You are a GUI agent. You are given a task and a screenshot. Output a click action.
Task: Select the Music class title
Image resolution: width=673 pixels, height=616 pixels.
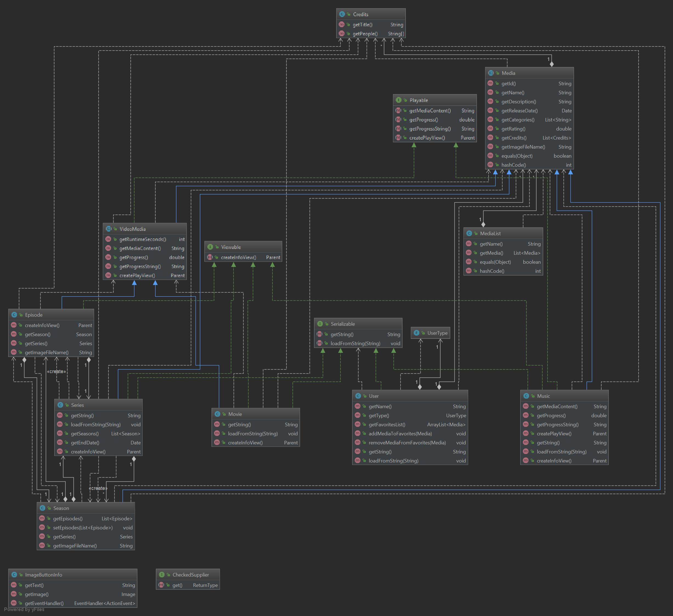[x=543, y=396]
